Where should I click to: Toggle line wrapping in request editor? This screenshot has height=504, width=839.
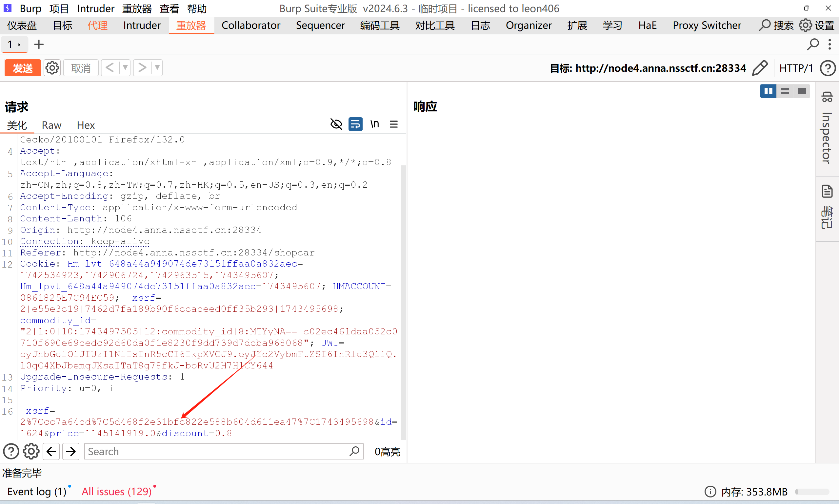tap(355, 124)
